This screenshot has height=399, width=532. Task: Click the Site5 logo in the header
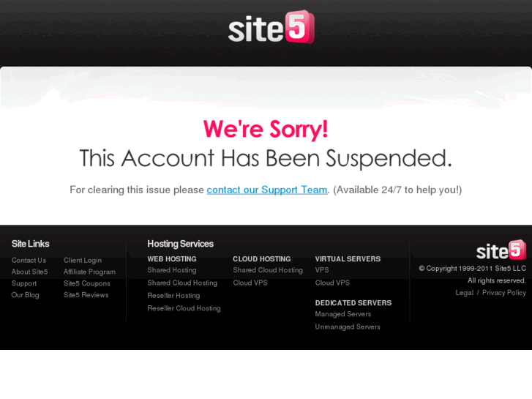271,28
